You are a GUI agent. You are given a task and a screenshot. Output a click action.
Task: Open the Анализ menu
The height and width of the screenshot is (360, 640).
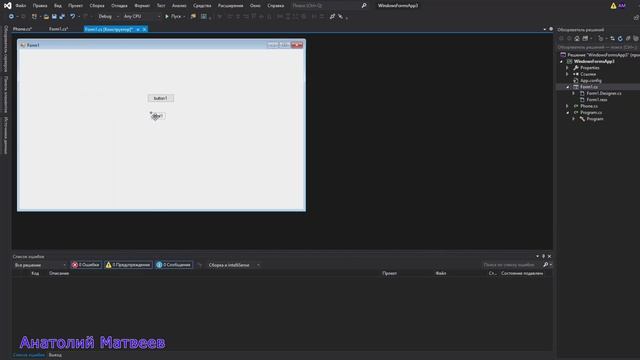(179, 6)
